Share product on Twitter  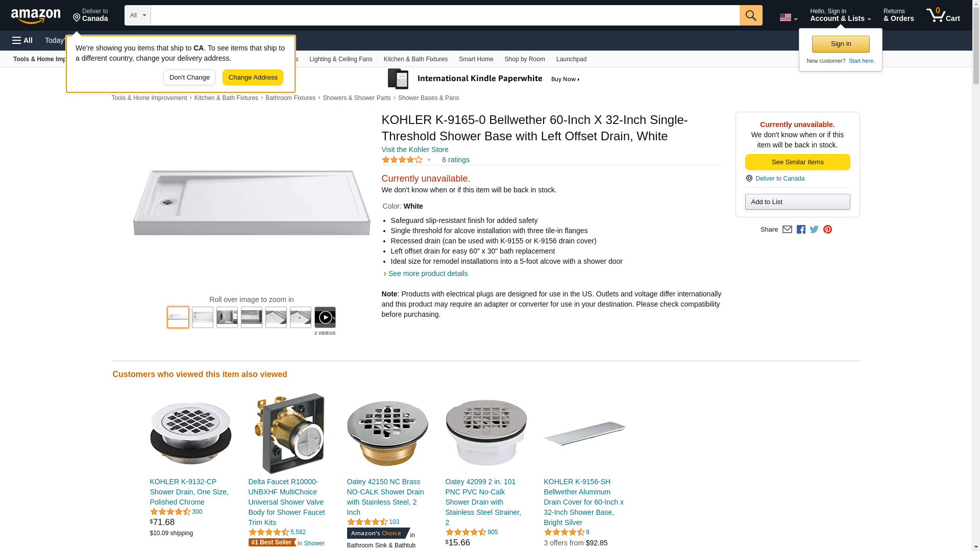pos(814,230)
